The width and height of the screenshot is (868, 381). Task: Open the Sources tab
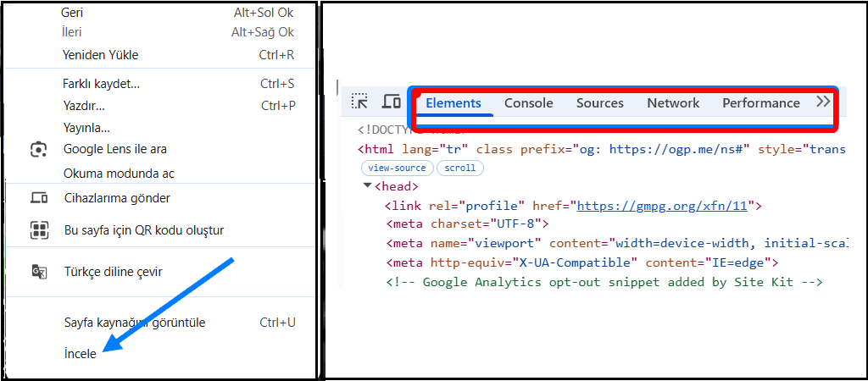tap(600, 103)
